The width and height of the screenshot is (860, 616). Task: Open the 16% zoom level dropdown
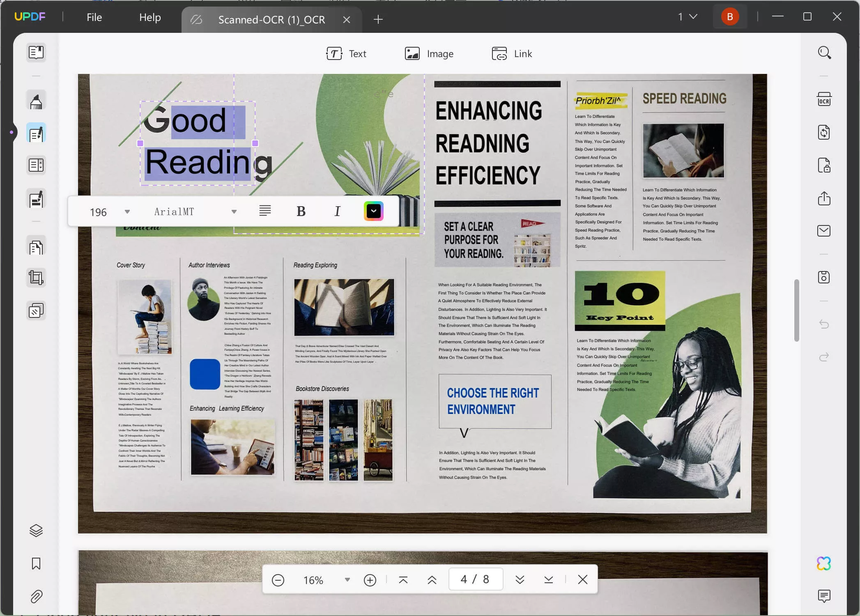pos(347,580)
